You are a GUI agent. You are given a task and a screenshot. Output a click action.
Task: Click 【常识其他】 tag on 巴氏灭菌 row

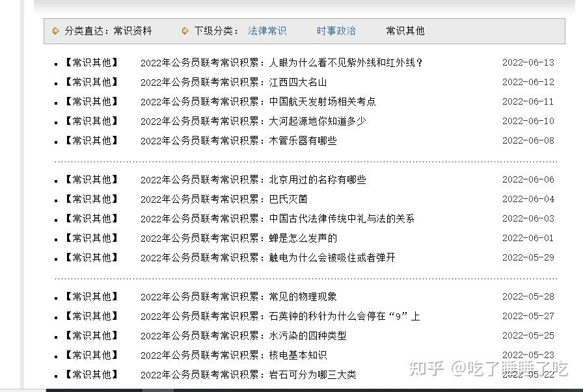click(92, 199)
